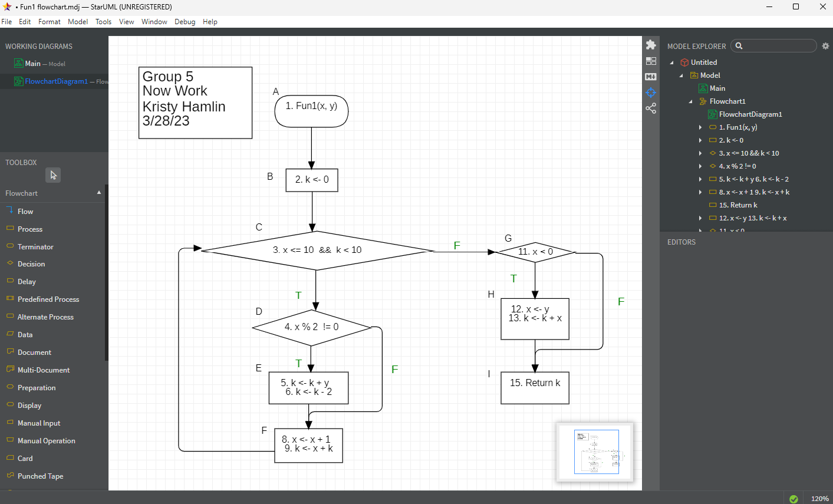The width and height of the screenshot is (833, 504).
Task: Open the View menu
Action: (x=126, y=22)
